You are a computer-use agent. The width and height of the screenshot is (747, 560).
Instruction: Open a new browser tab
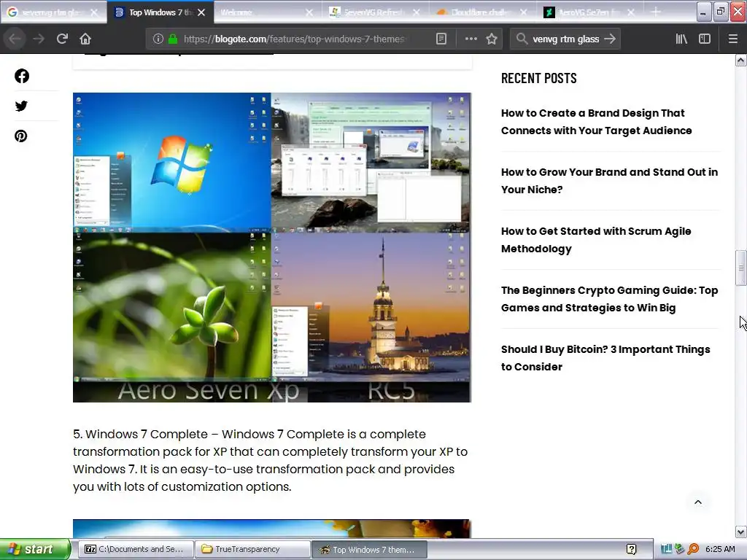pos(656,12)
